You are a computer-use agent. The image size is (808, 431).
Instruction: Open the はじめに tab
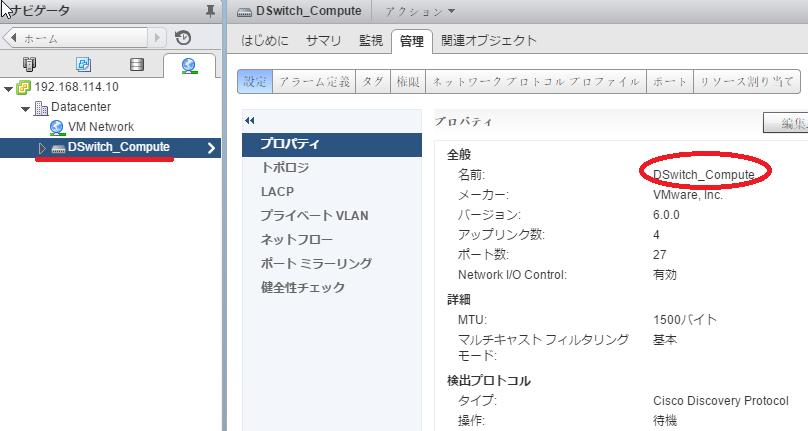click(x=265, y=41)
